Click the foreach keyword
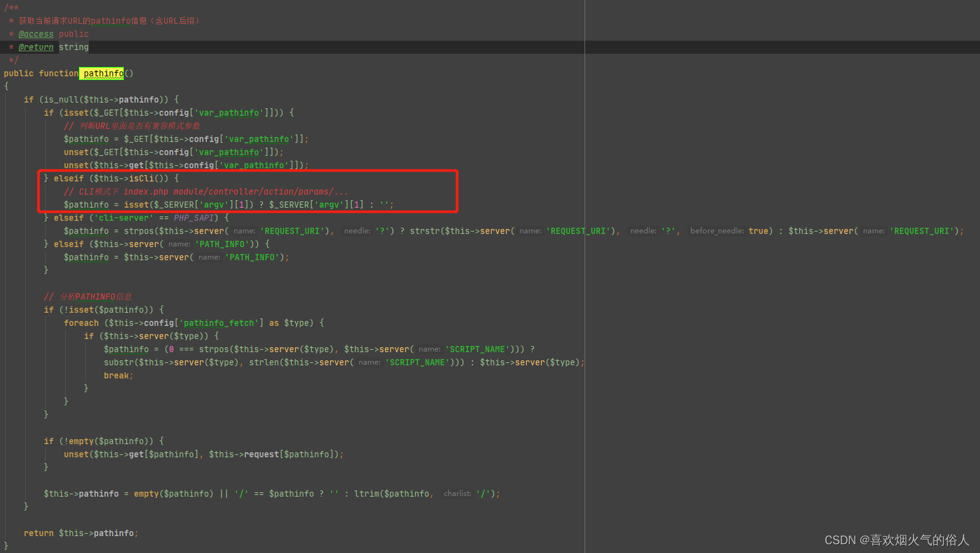This screenshot has width=980, height=553. click(81, 323)
